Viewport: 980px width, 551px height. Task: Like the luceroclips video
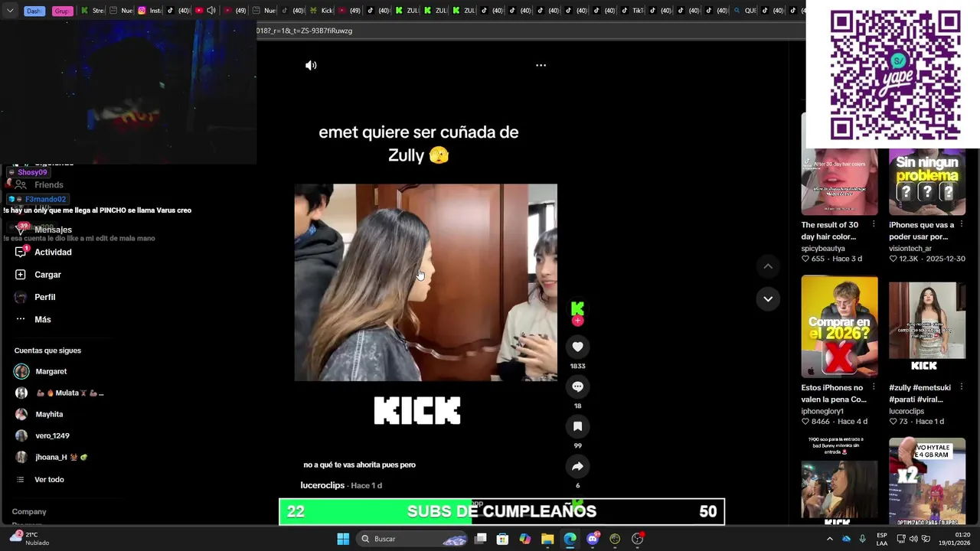(x=578, y=347)
